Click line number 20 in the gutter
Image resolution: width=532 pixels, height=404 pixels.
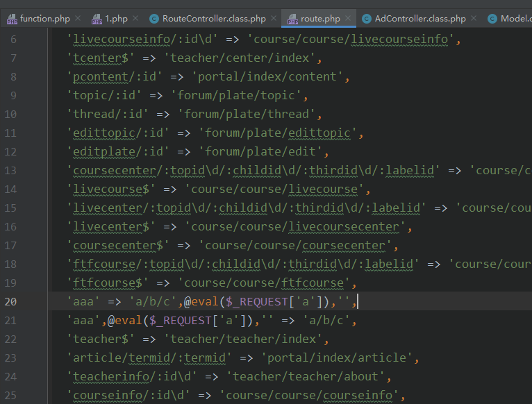pyautogui.click(x=10, y=301)
